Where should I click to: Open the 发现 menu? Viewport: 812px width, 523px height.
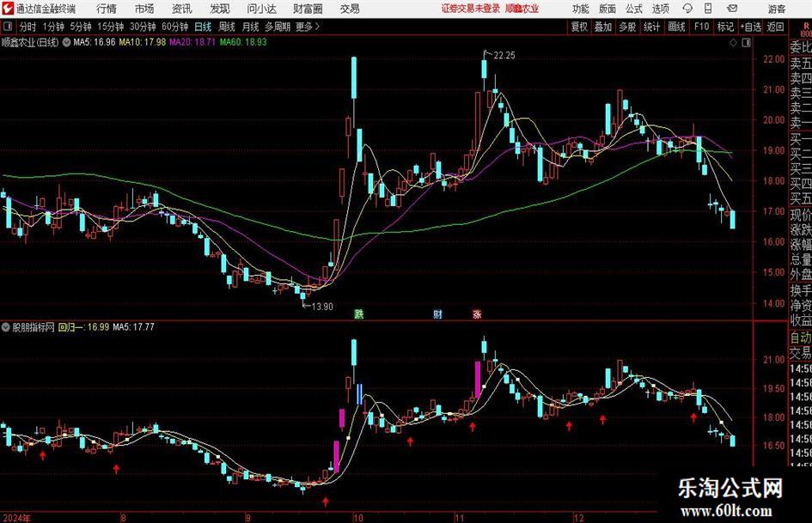click(220, 9)
